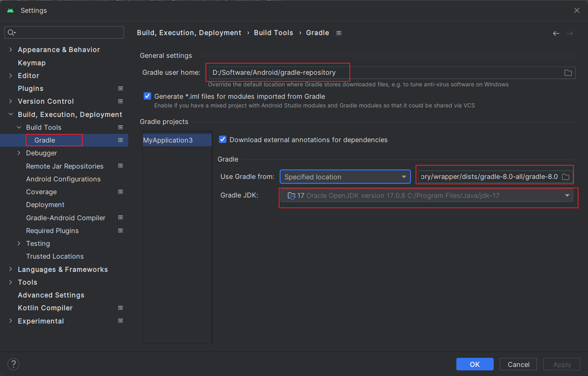The height and width of the screenshot is (376, 588).
Task: Click the Apply button
Action: [x=562, y=364]
